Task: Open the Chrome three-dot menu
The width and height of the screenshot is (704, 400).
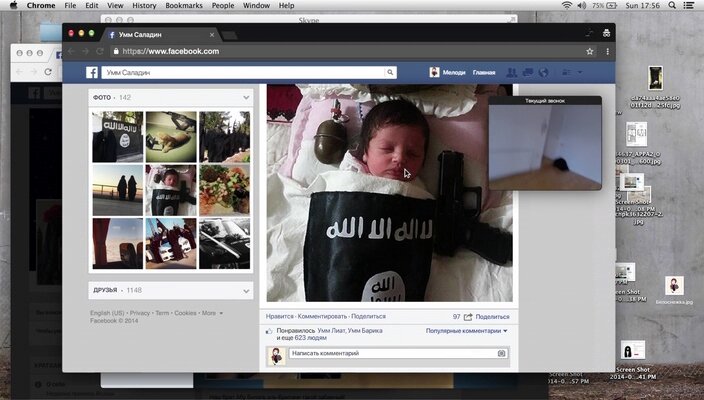Action: click(605, 51)
